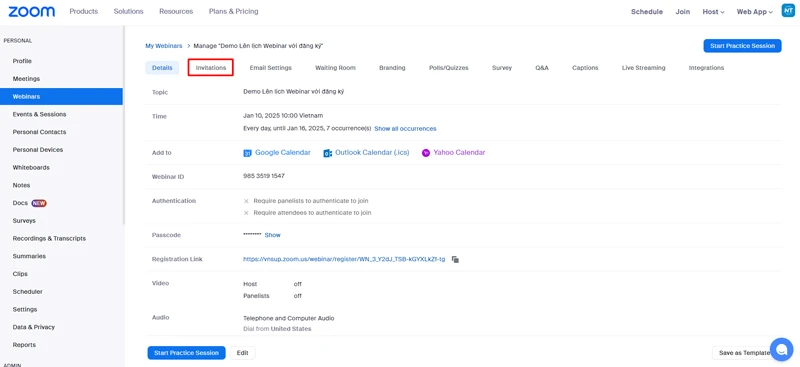Switch to the Waiting Room tab
Screen dimensions: 800x367
click(335, 68)
